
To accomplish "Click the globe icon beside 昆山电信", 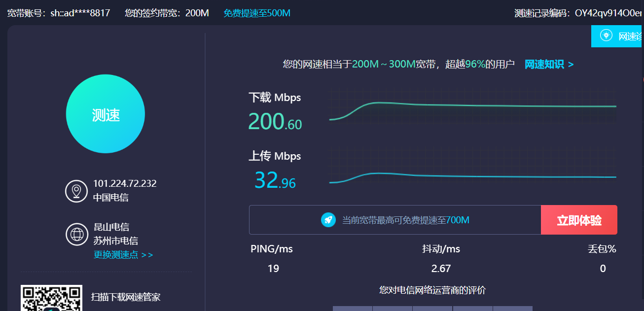I will coord(76,234).
